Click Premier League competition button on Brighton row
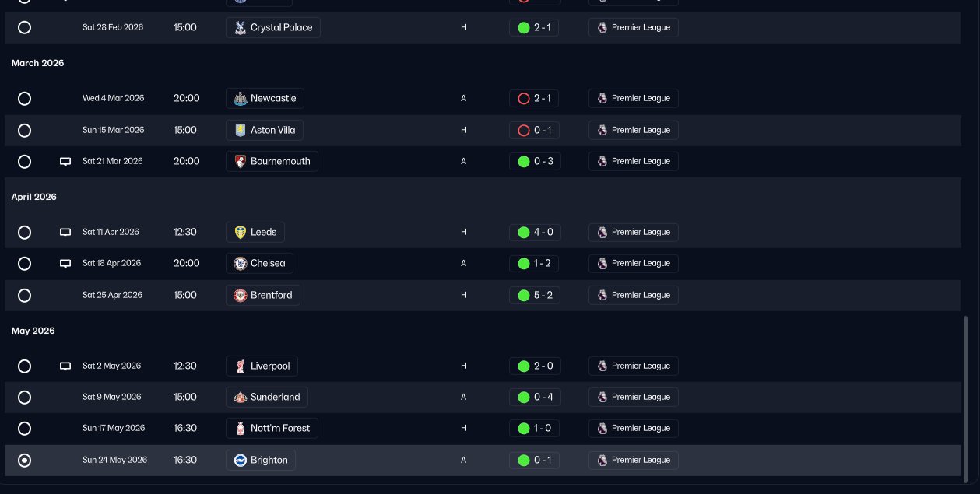This screenshot has width=980, height=494. pyautogui.click(x=634, y=460)
